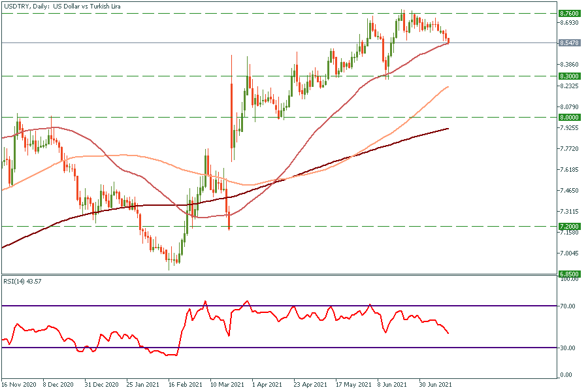Select the 17 May 2021 date label

[x=352, y=385]
